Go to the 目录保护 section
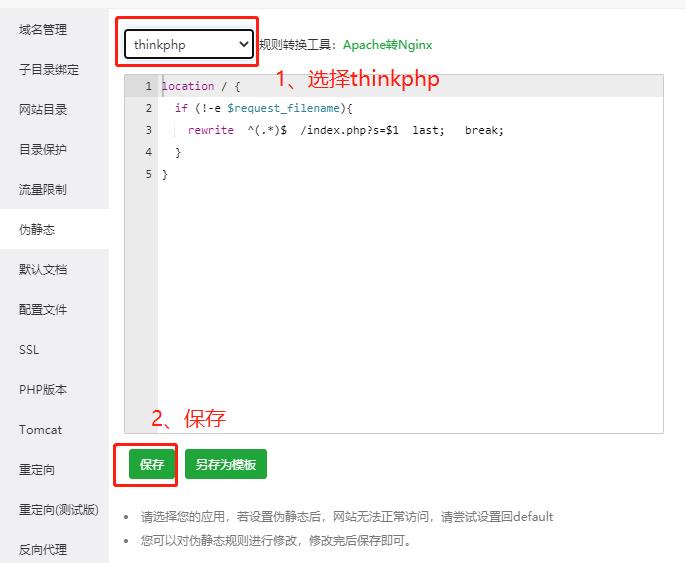Viewport: 686px width, 563px height. pyautogui.click(x=43, y=150)
